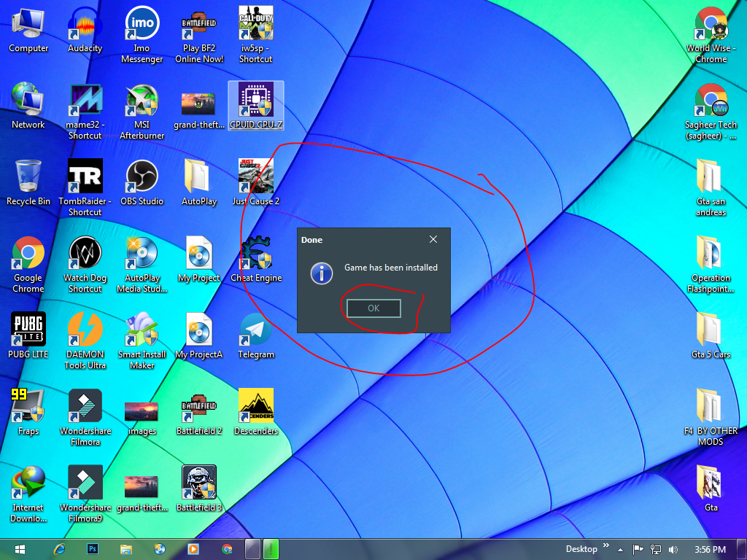Viewport: 747px width, 560px height.
Task: Show hidden system tray icons
Action: (620, 550)
